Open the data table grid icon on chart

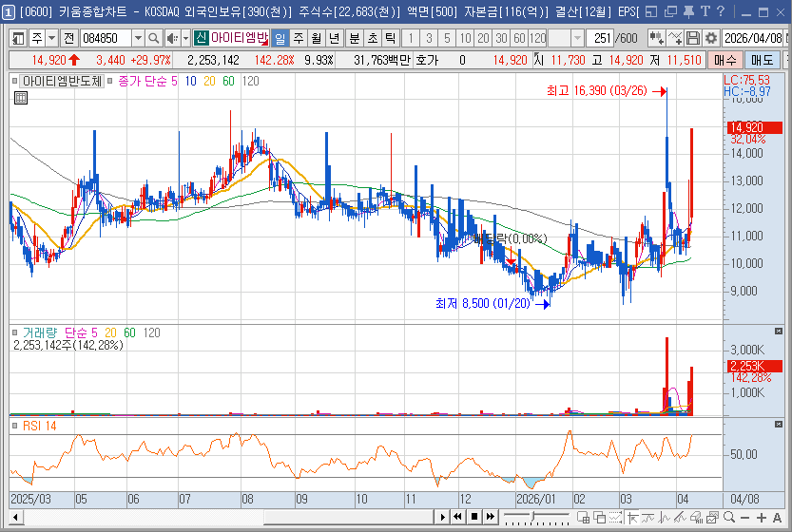point(21,98)
